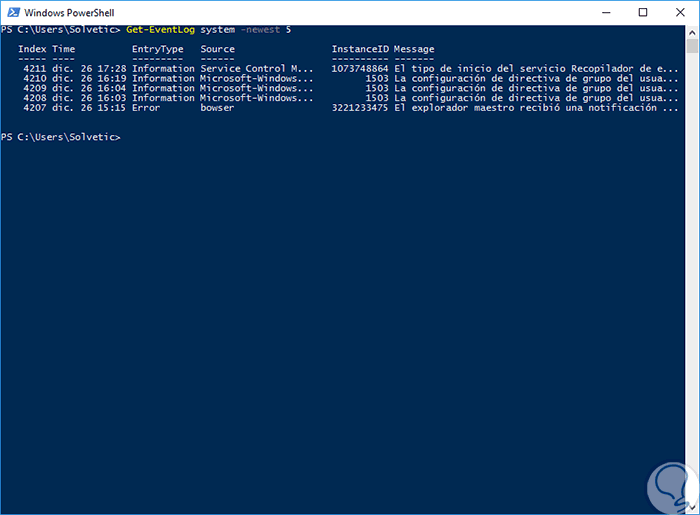Click InstanceID 1503 in row 4209
Screen dimensions: 700x515
(377, 88)
